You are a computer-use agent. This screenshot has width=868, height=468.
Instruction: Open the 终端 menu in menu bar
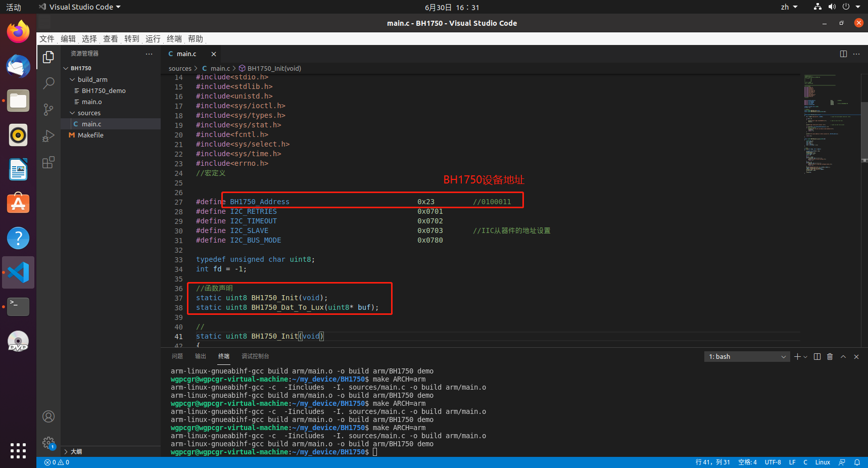174,39
